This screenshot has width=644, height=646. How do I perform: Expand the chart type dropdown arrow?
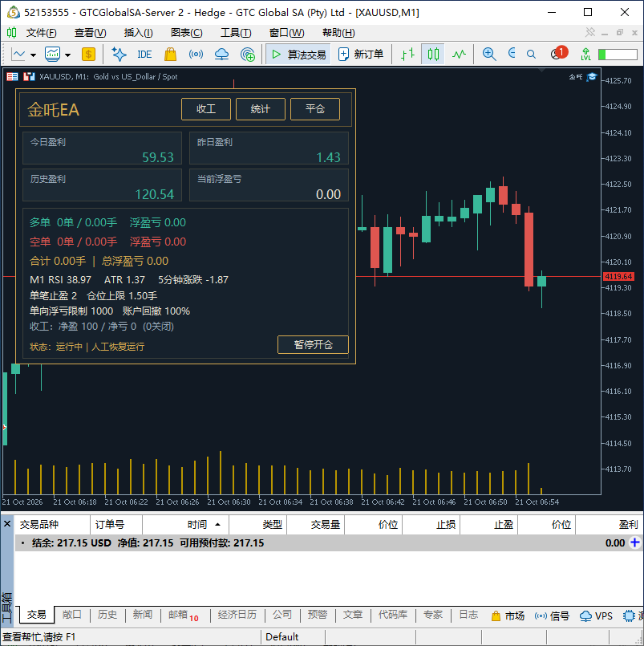(x=34, y=55)
